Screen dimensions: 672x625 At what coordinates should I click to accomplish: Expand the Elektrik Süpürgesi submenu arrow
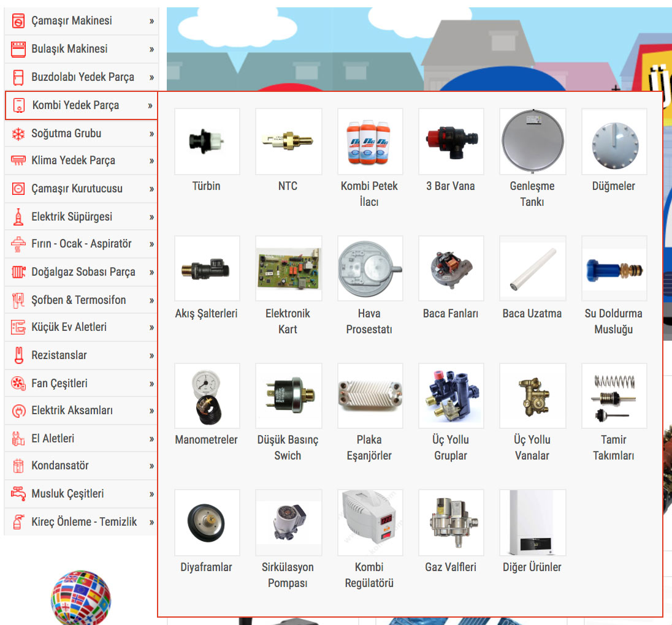coord(151,217)
